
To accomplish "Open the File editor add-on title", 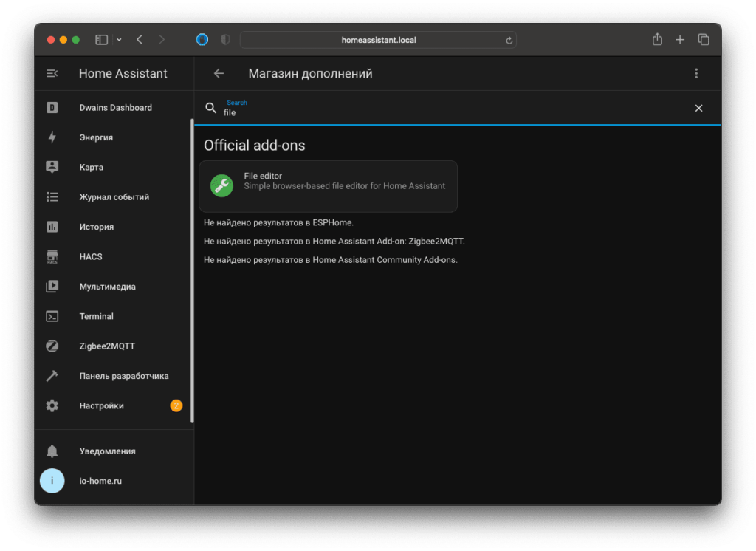I will click(263, 176).
